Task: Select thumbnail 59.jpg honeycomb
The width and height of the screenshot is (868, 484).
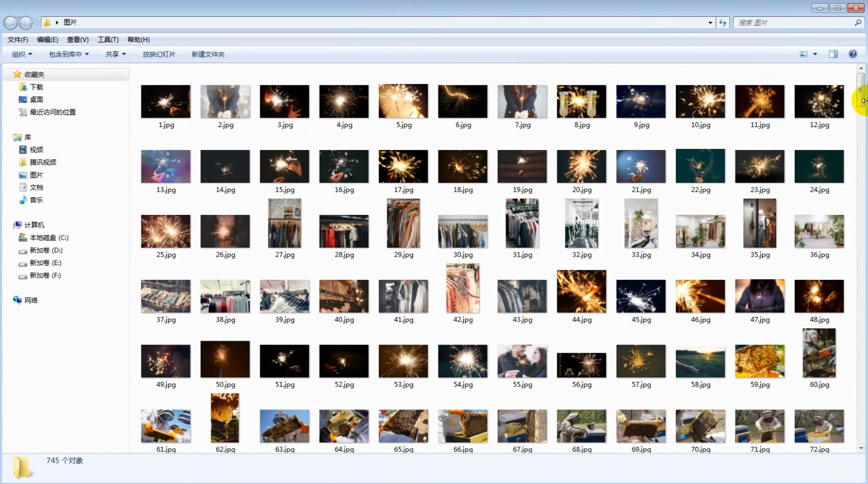Action: pos(760,361)
